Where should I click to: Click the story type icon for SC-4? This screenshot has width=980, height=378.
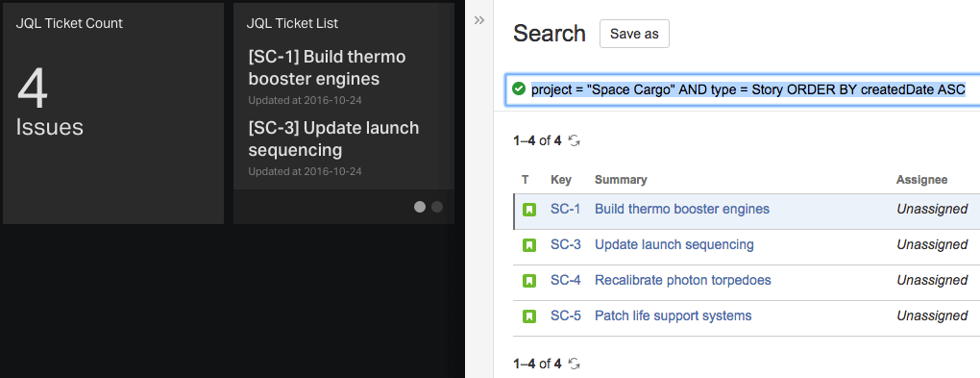[529, 280]
